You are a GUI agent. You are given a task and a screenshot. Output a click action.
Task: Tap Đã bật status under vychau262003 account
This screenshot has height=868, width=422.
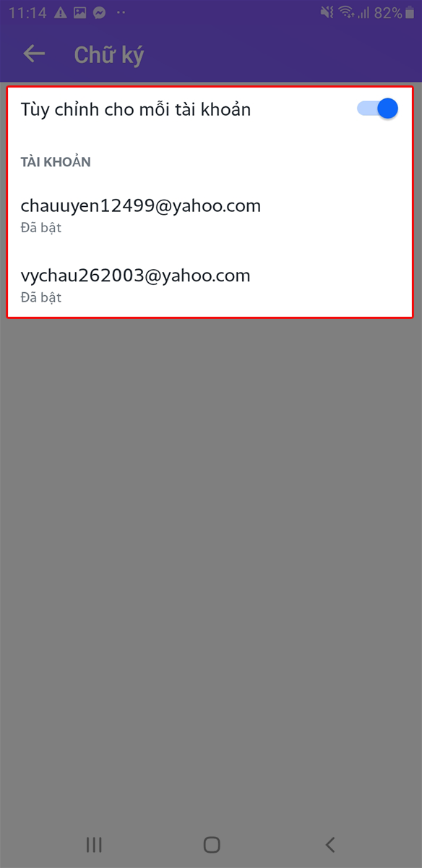[40, 297]
